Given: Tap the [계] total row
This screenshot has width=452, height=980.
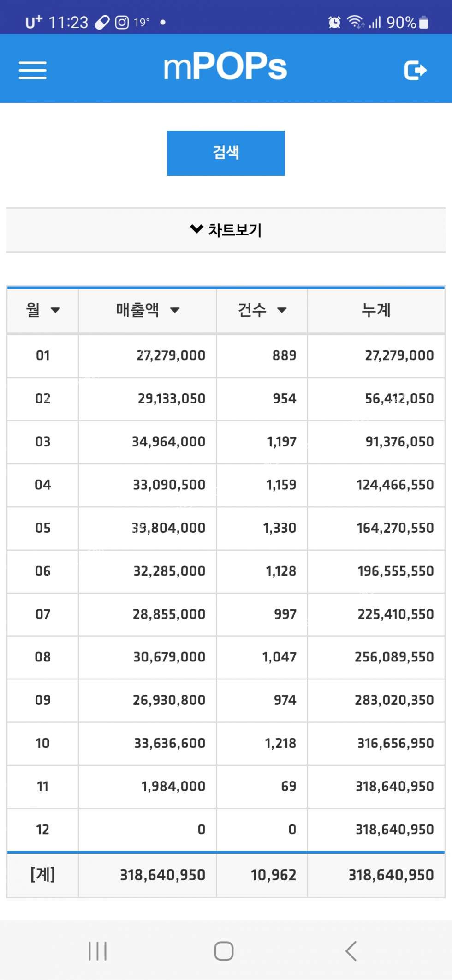Looking at the screenshot, I should pos(42,875).
